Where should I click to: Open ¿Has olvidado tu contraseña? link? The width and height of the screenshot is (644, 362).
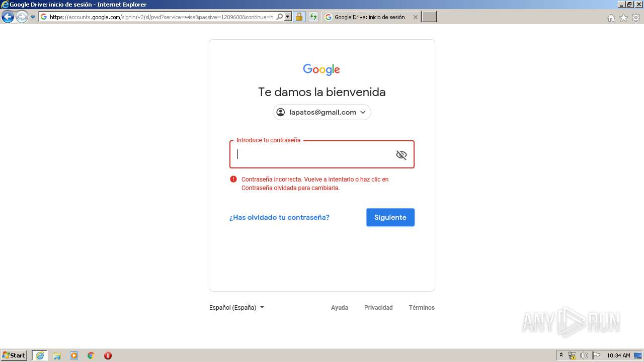coord(279,217)
